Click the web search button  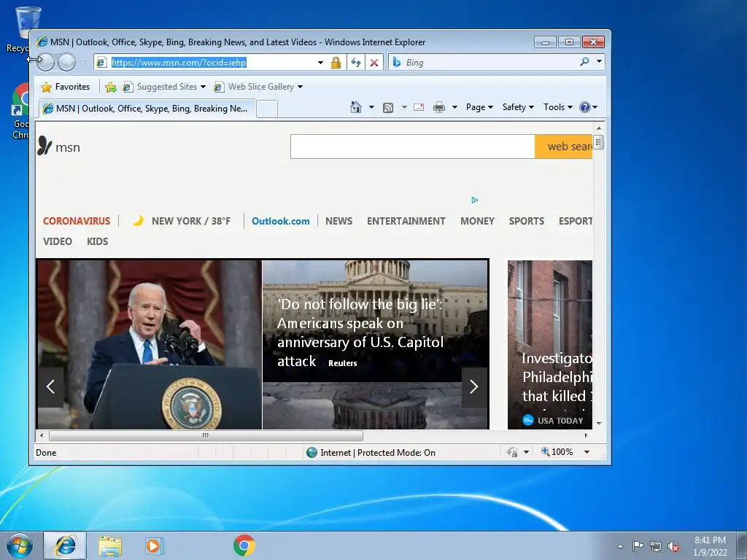point(564,147)
